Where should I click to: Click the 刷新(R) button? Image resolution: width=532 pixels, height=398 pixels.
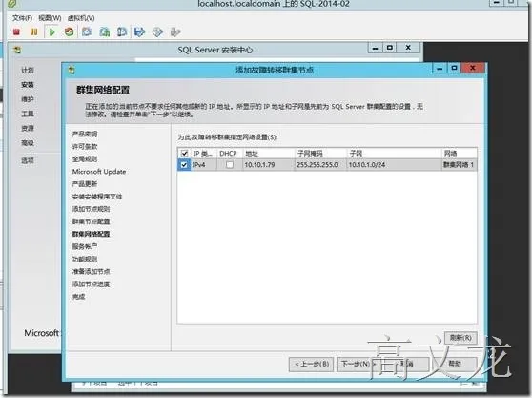(460, 338)
